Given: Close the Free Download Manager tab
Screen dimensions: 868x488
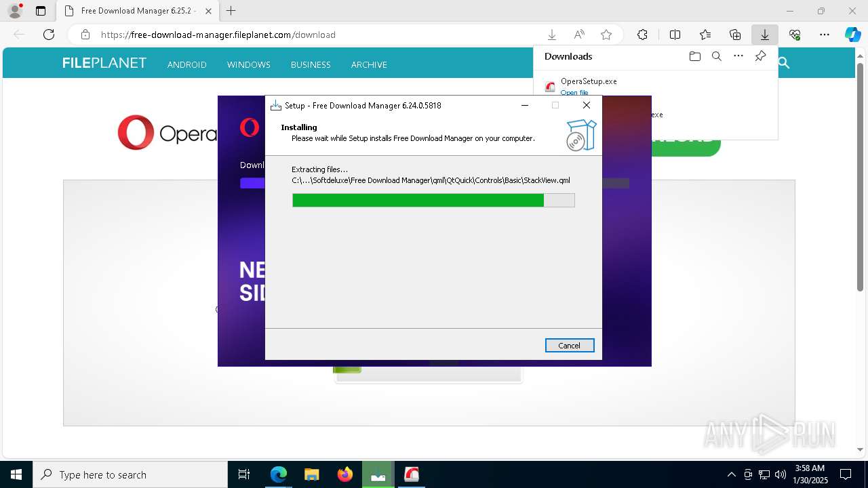Looking at the screenshot, I should click(208, 11).
